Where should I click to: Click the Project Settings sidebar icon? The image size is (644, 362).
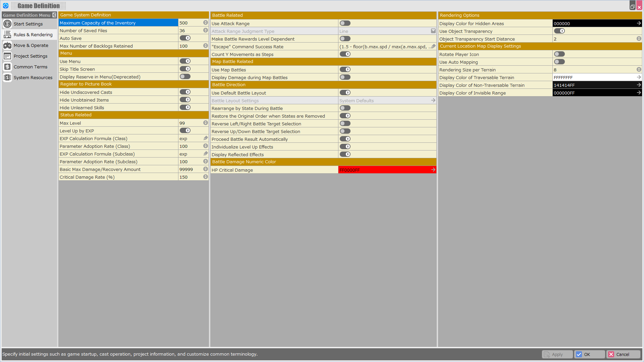(x=7, y=56)
